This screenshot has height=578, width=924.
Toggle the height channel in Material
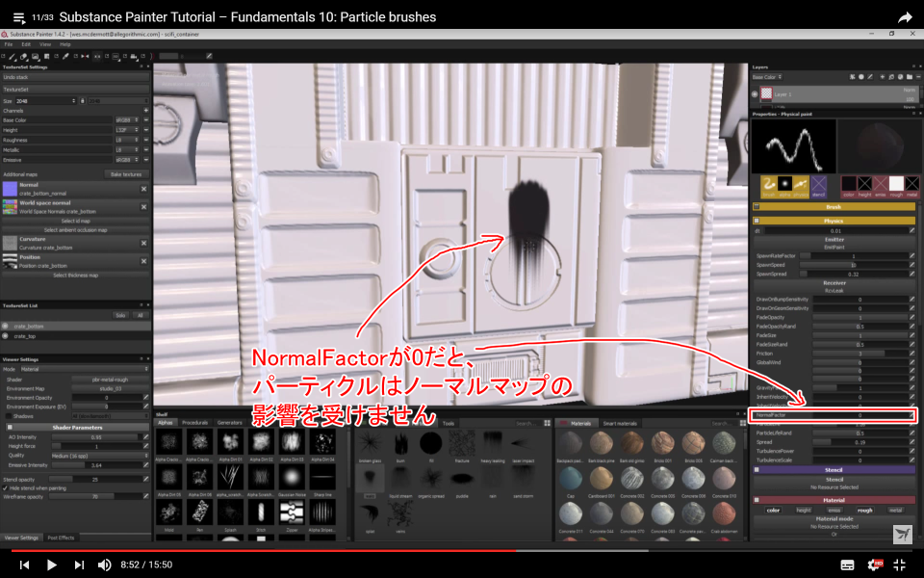(x=804, y=511)
